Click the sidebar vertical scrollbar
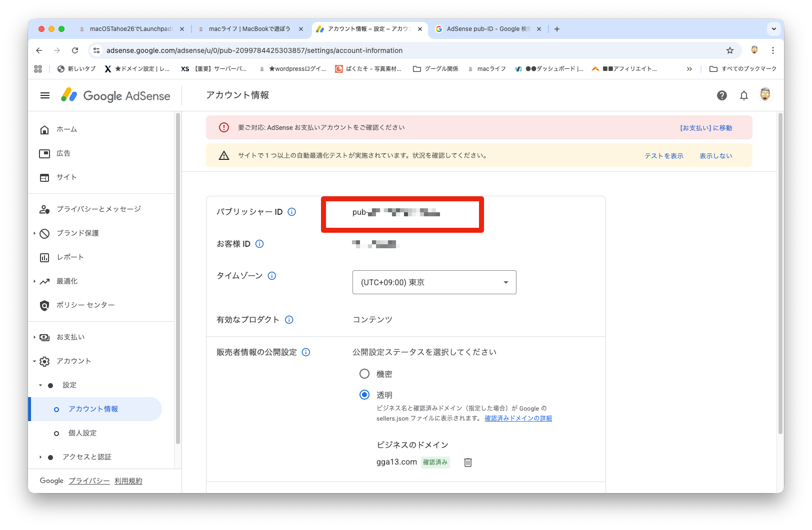 click(x=177, y=280)
